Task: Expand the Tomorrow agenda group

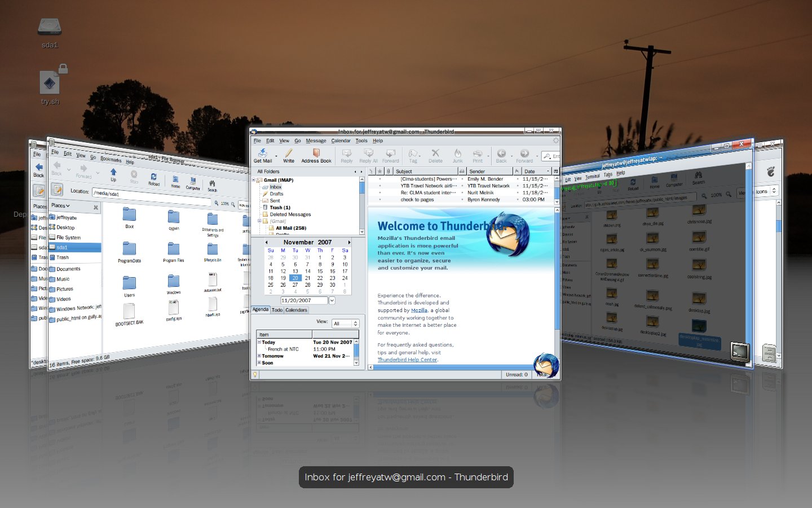Action: (x=259, y=356)
